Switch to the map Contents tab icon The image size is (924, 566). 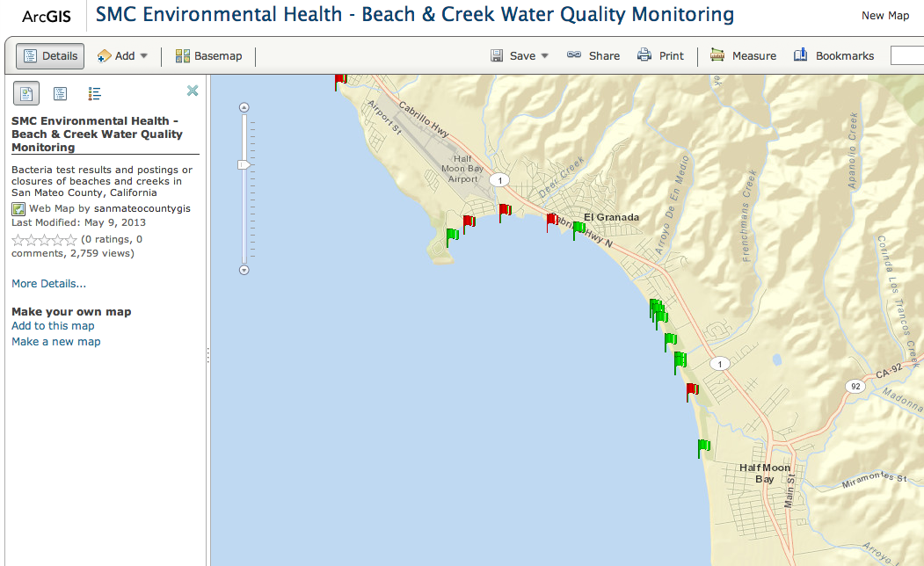[60, 93]
